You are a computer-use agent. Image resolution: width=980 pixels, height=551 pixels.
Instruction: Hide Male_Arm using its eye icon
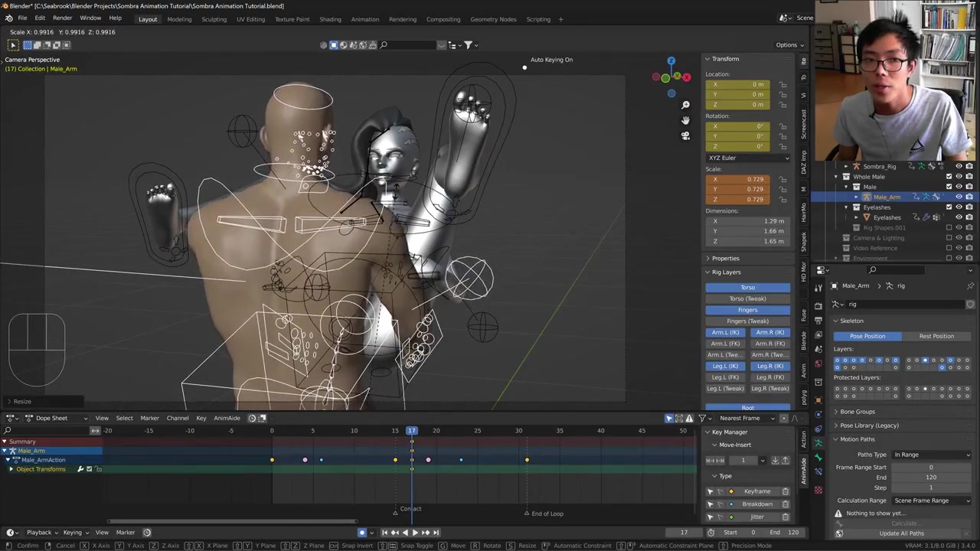(959, 197)
